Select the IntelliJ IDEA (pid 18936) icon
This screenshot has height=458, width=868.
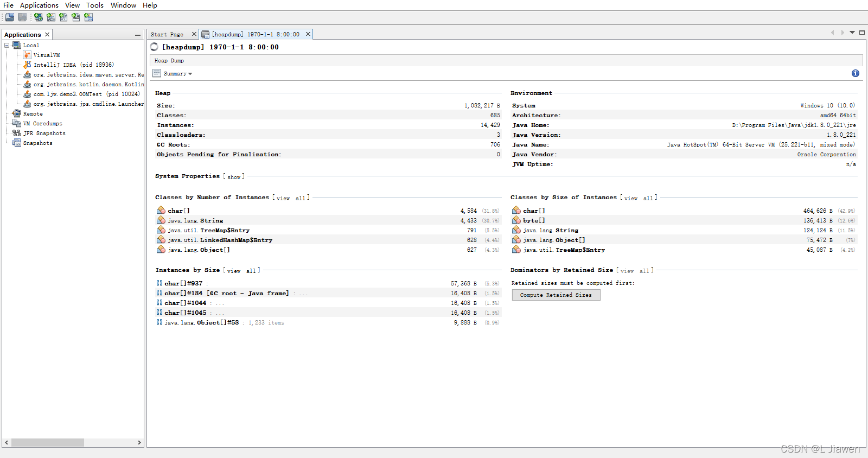click(27, 65)
